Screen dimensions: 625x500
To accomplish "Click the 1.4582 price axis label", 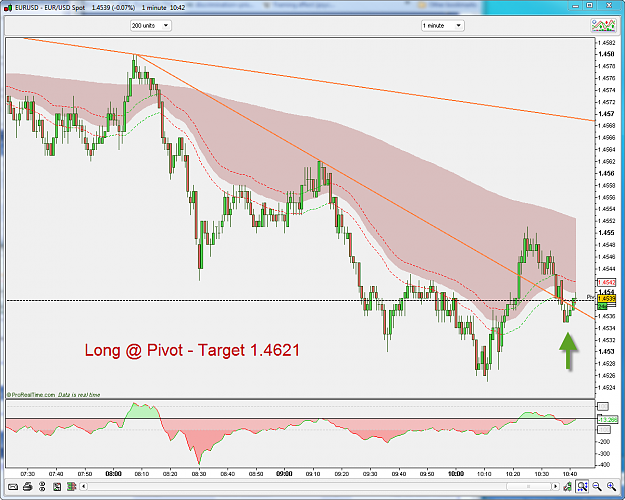I will (x=607, y=42).
